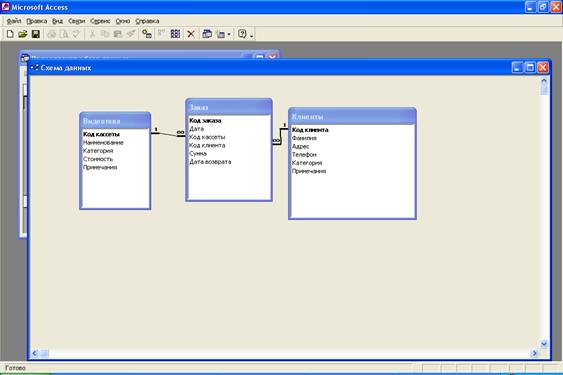Viewport: 563px width, 375px height.
Task: Click the horizontal scrollbar left arrow
Action: click(35, 353)
